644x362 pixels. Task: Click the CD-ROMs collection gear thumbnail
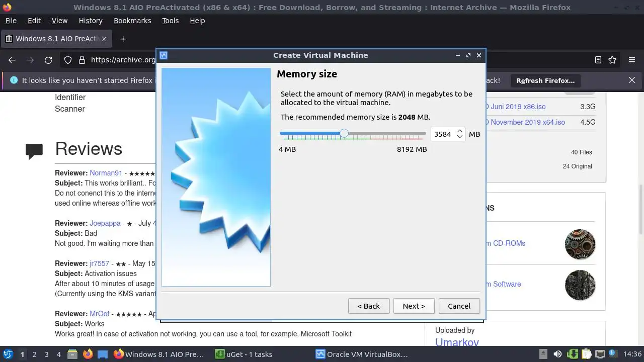point(580,244)
